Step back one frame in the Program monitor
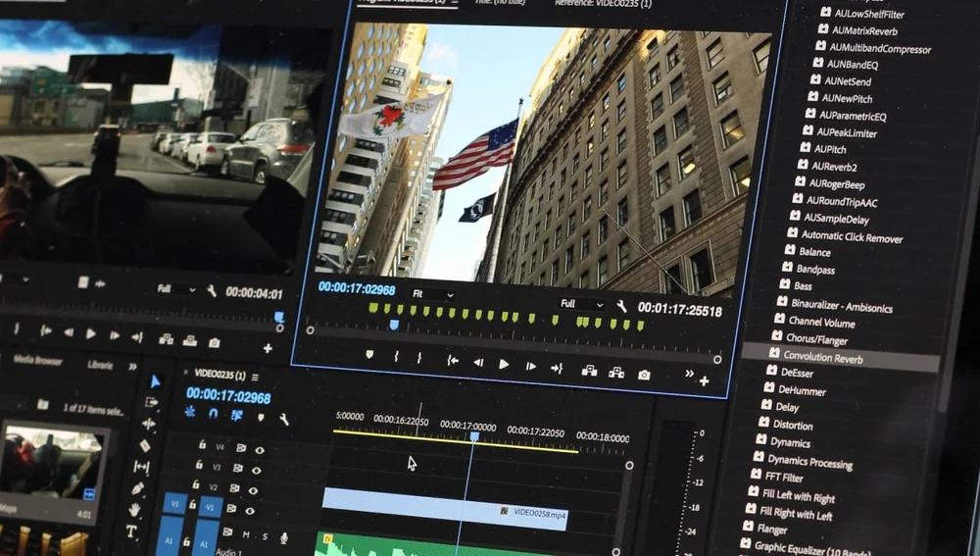Screen dimensions: 980x556 [x=478, y=362]
